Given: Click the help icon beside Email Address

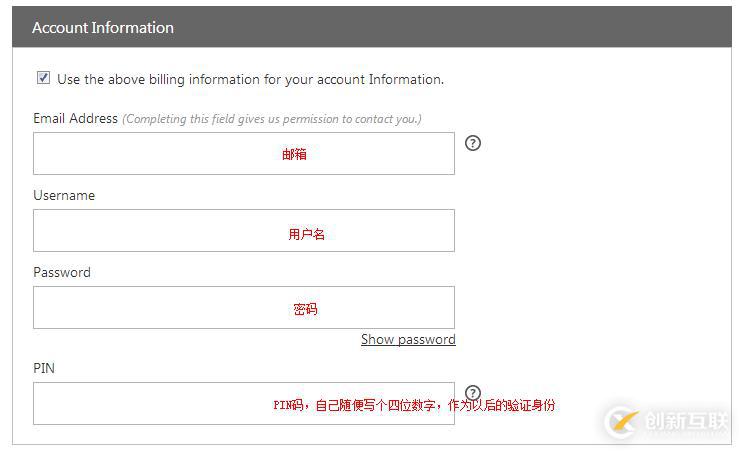Looking at the screenshot, I should [x=474, y=143].
